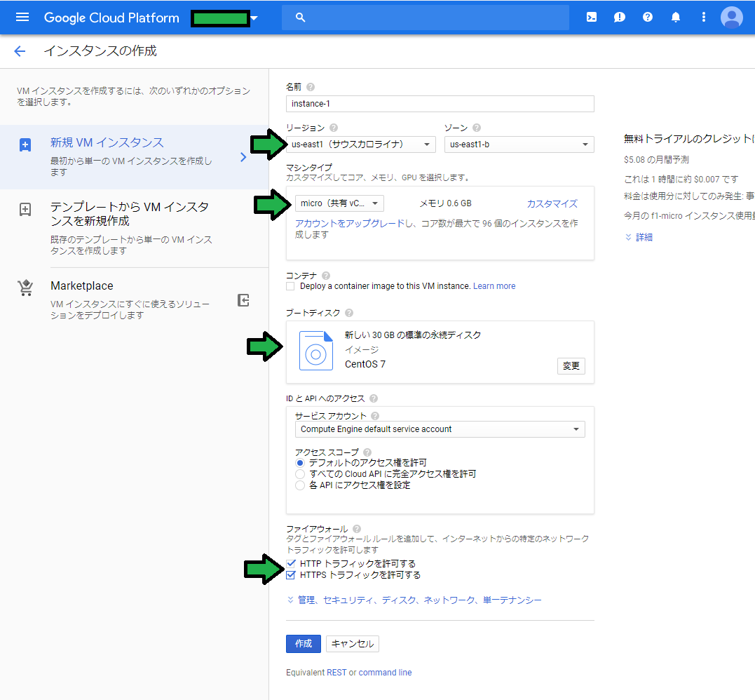Screen dimensions: 755x700
Task: Open the us-east1 region dropdown
Action: pos(360,144)
